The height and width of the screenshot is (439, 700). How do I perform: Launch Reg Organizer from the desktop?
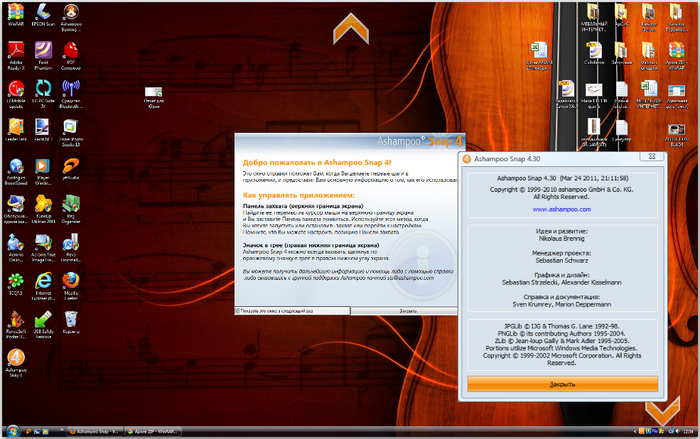[71, 209]
